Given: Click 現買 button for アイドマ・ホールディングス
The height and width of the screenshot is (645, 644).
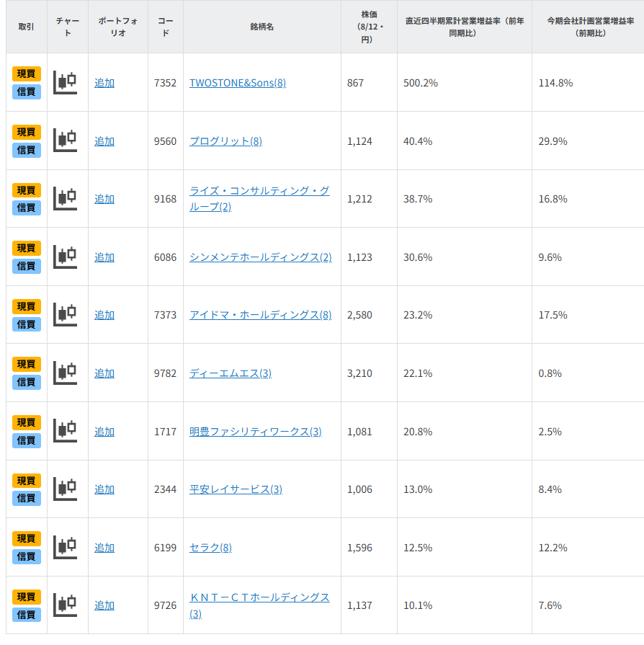Looking at the screenshot, I should pyautogui.click(x=27, y=306).
